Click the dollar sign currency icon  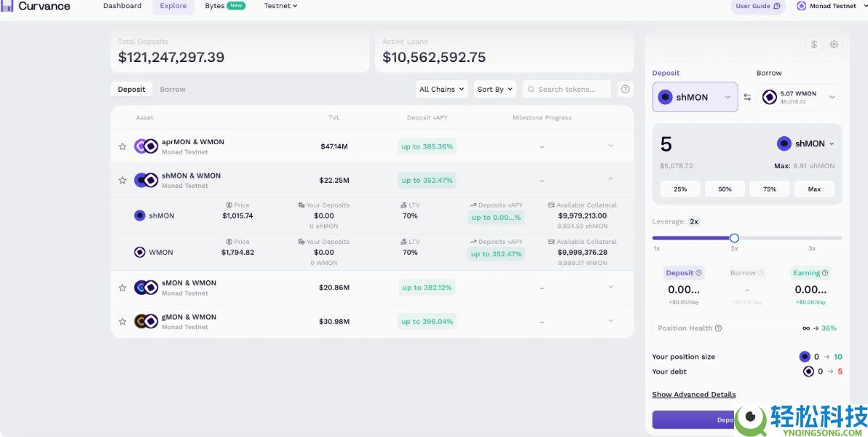point(813,44)
